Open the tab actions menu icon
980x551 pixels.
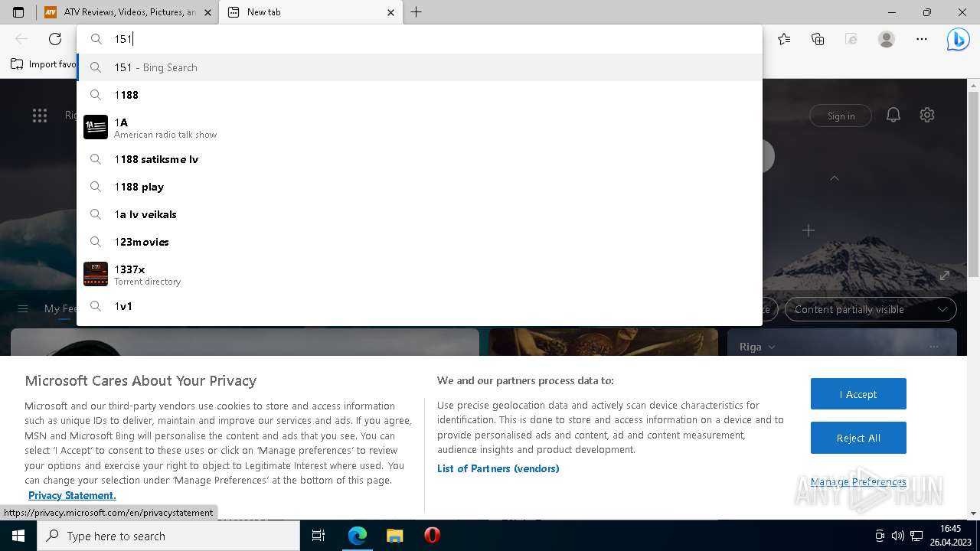pyautogui.click(x=18, y=12)
